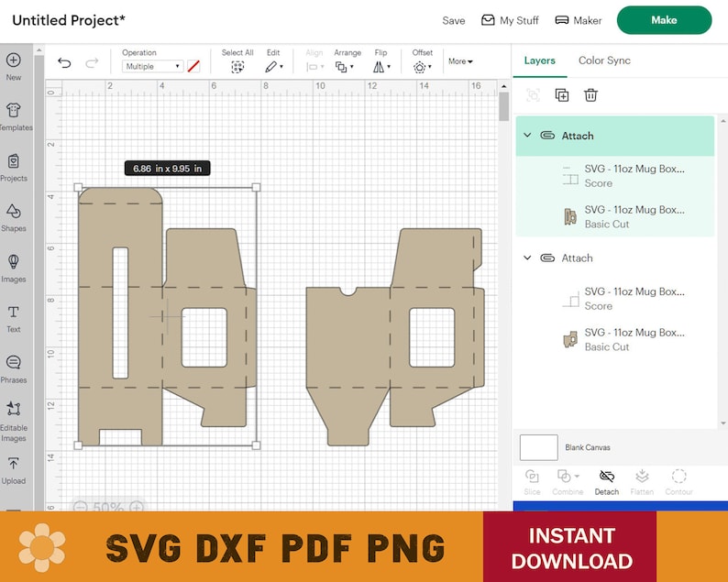Click the Flatten tool
Viewport: 728px width, 582px height.
(642, 482)
